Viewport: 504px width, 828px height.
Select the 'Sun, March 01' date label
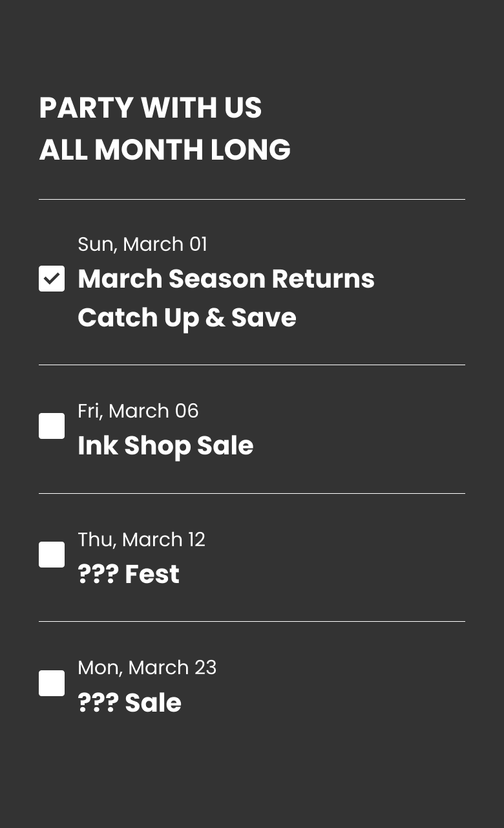click(142, 244)
